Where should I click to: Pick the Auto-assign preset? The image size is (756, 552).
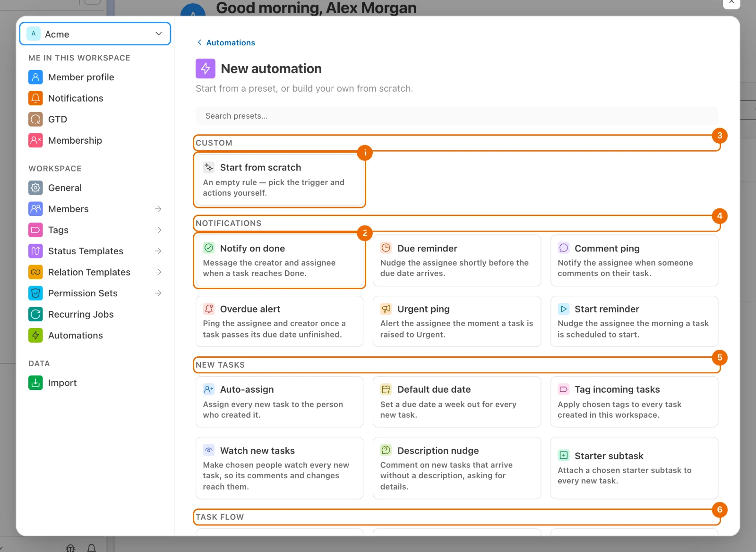tap(279, 402)
